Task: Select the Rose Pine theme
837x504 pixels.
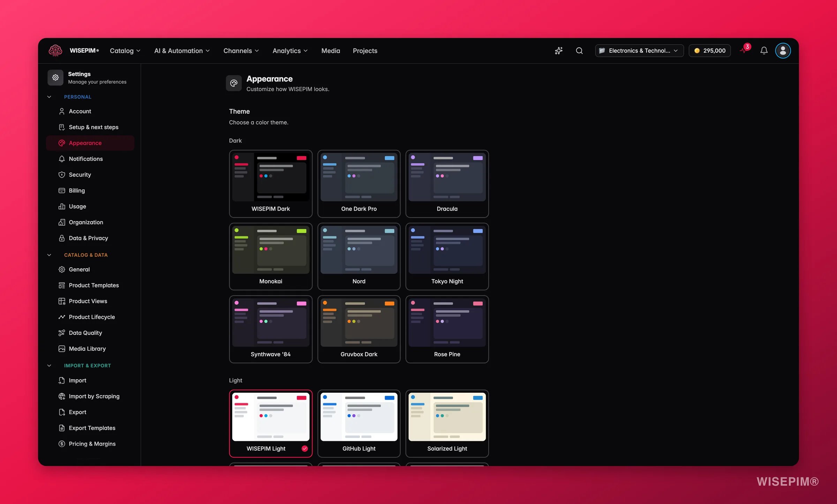Action: tap(447, 329)
